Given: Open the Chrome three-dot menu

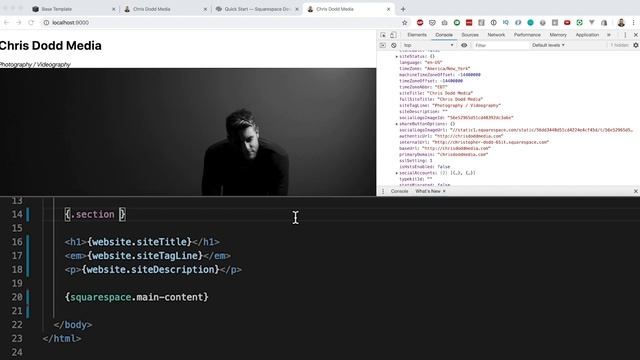Looking at the screenshot, I should click(x=633, y=23).
